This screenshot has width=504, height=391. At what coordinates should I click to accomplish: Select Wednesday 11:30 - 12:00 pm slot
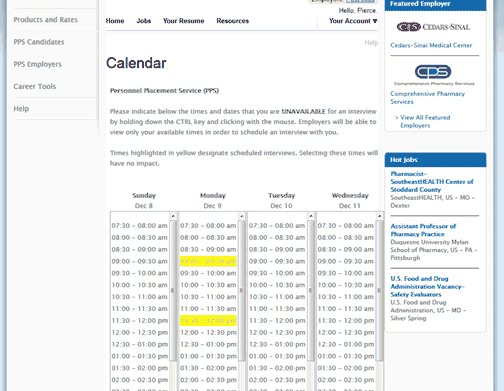345,321
